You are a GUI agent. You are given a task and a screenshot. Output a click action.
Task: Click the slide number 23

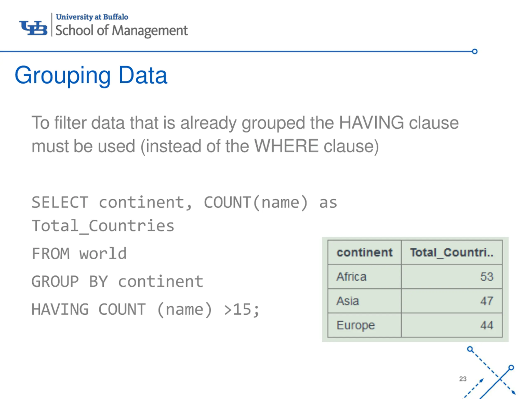coord(463,379)
